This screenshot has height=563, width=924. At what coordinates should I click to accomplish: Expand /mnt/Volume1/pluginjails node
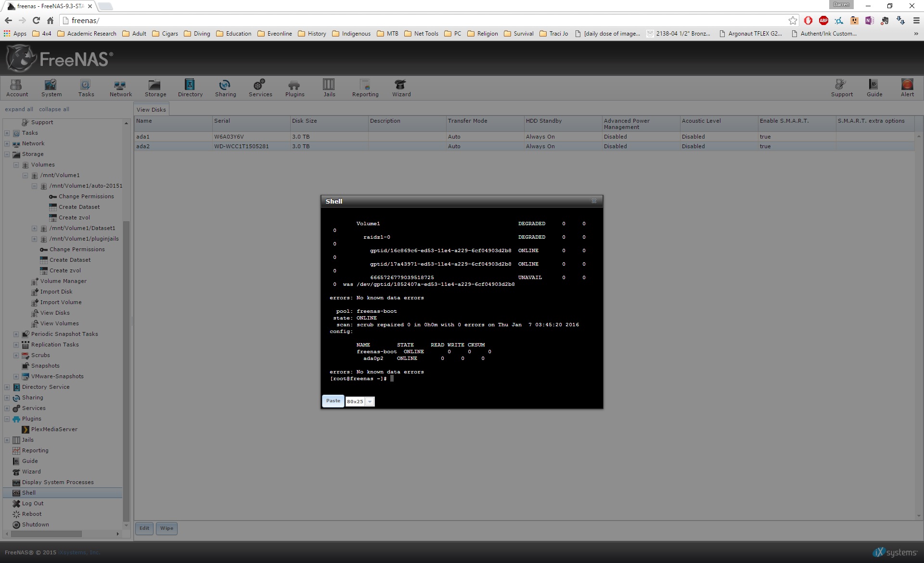[34, 239]
